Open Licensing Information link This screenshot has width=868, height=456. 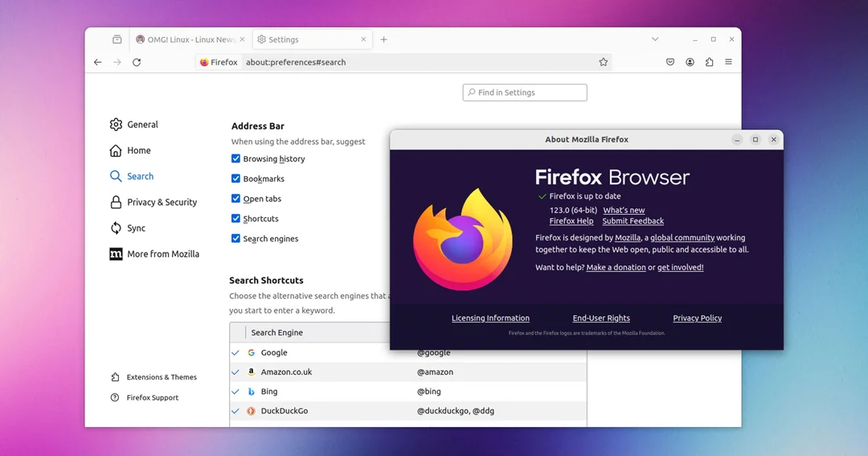(x=490, y=318)
